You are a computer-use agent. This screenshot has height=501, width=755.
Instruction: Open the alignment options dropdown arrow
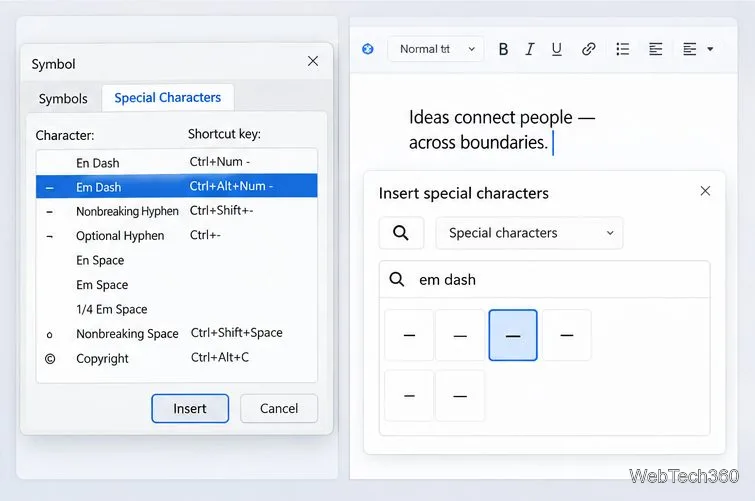(710, 49)
